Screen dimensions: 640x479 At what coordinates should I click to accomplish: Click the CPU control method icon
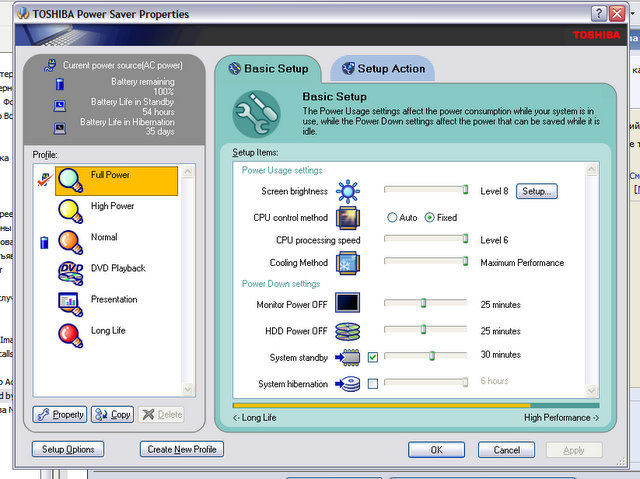point(348,218)
